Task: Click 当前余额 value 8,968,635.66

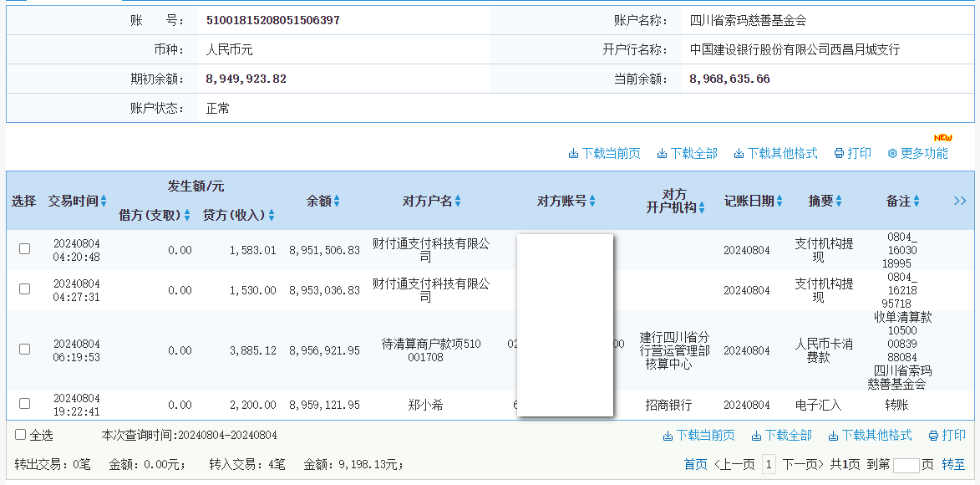Action: pyautogui.click(x=730, y=79)
